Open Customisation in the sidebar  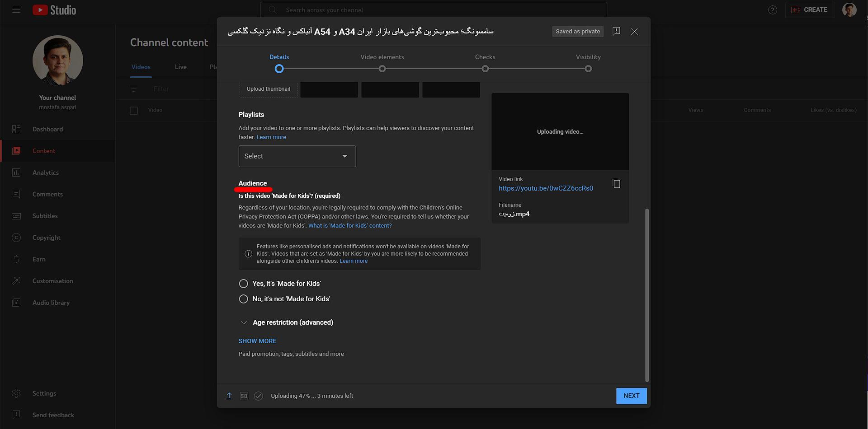[x=57, y=281]
